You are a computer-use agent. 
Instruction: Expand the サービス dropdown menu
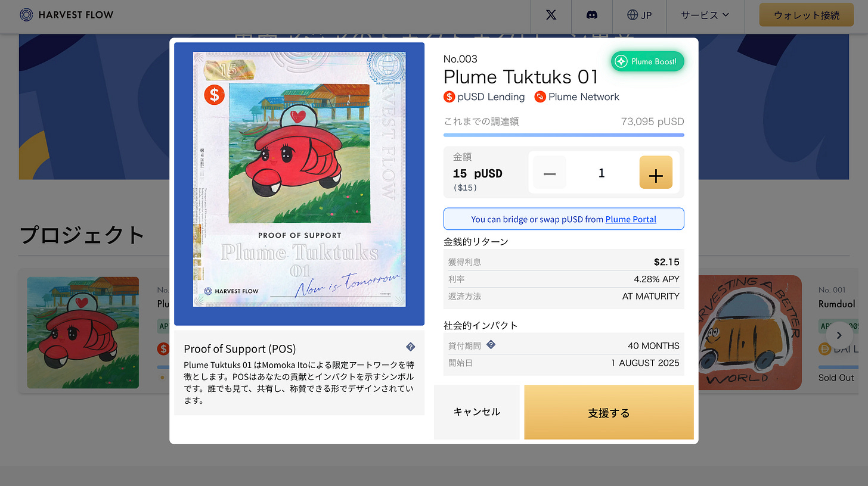[705, 15]
